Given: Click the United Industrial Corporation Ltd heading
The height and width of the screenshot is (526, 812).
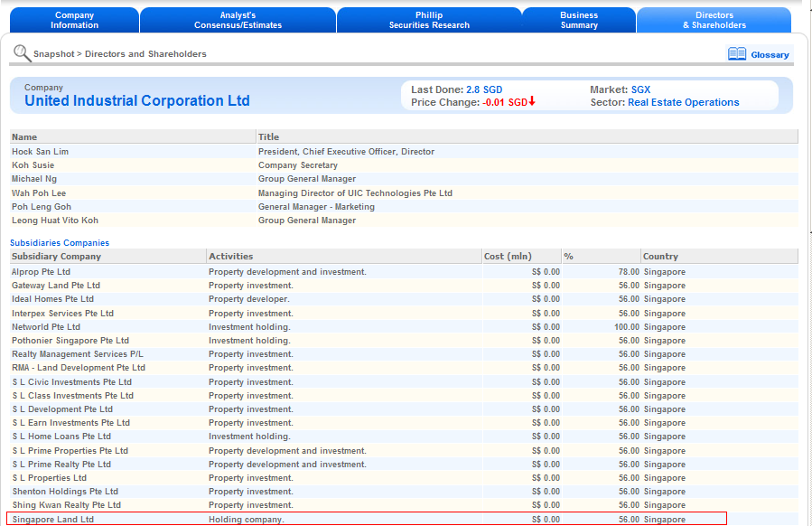Looking at the screenshot, I should click(137, 100).
